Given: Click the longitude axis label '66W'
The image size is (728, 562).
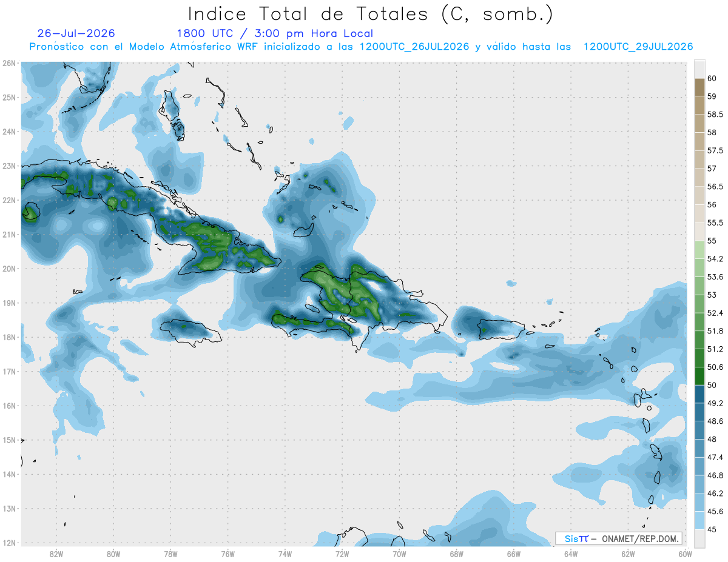Looking at the screenshot, I should (514, 554).
